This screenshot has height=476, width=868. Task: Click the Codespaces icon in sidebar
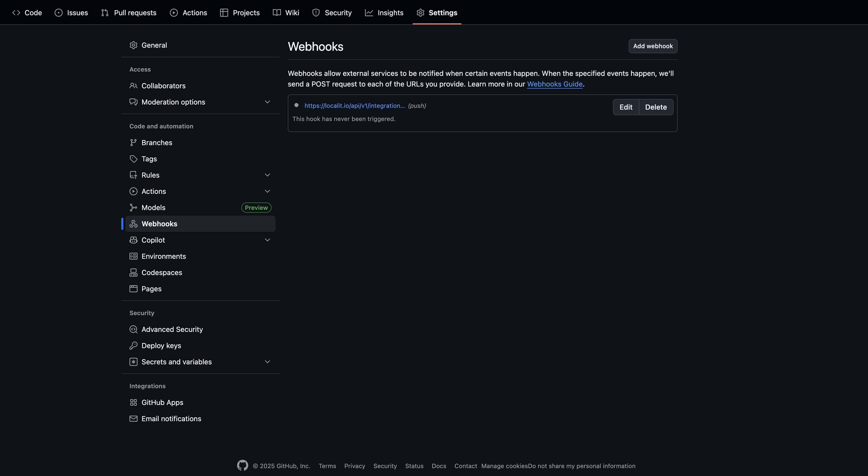(133, 273)
